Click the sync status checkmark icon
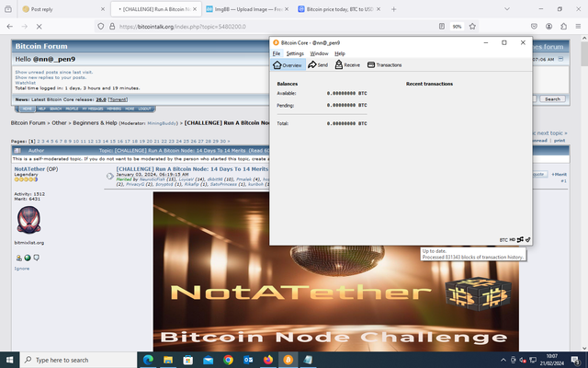Viewport: 588px width, 368px height. click(x=528, y=239)
